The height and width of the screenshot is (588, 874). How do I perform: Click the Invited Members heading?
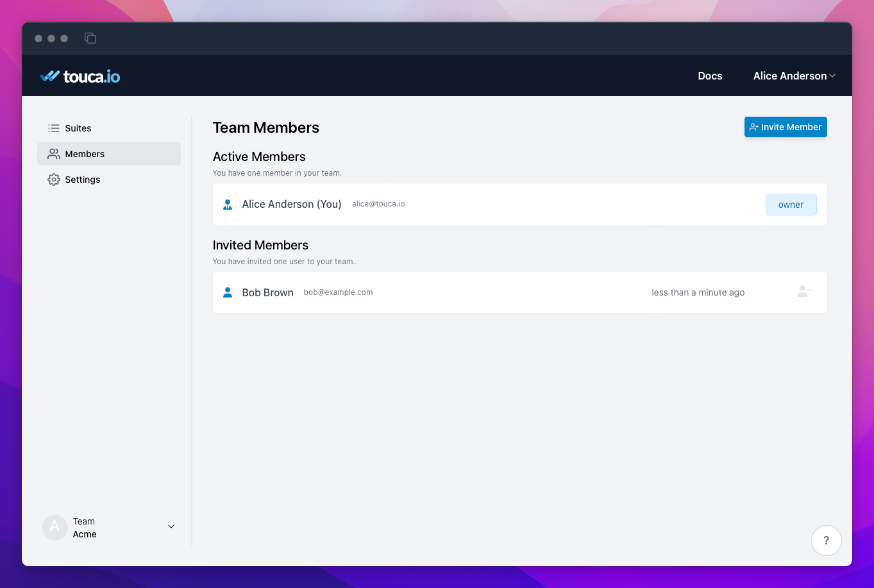click(260, 245)
